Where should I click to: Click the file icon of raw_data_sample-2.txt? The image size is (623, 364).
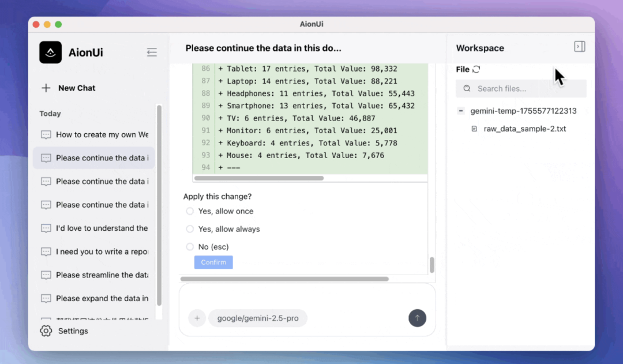(474, 129)
